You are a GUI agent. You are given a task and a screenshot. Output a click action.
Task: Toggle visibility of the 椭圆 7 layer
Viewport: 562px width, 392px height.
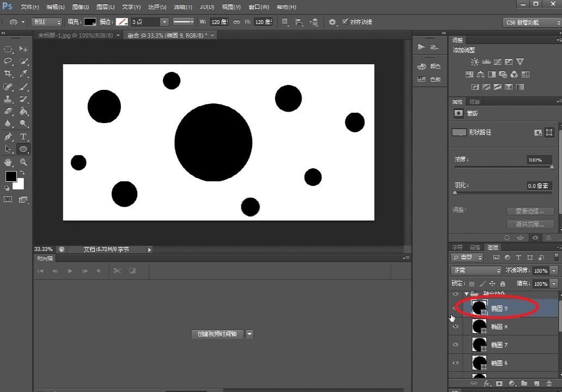[x=456, y=345]
